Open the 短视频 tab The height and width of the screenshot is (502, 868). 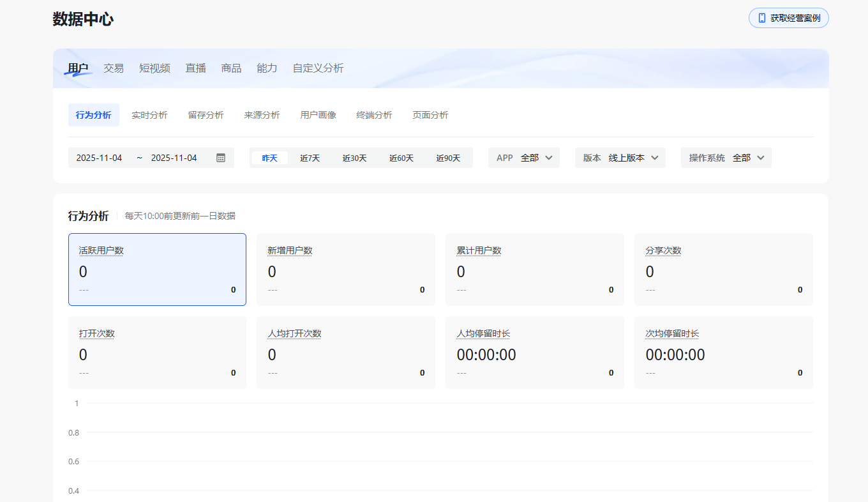[154, 68]
